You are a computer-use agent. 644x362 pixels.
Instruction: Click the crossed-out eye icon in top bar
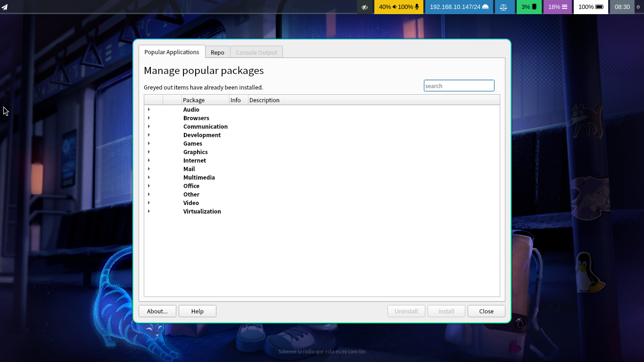[364, 7]
